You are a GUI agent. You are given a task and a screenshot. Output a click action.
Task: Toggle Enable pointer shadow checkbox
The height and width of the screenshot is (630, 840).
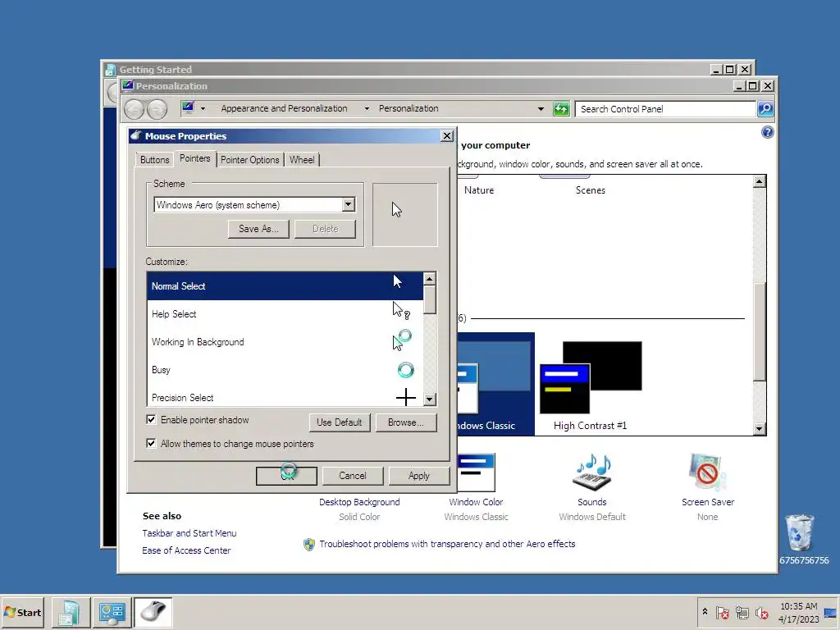tap(151, 420)
